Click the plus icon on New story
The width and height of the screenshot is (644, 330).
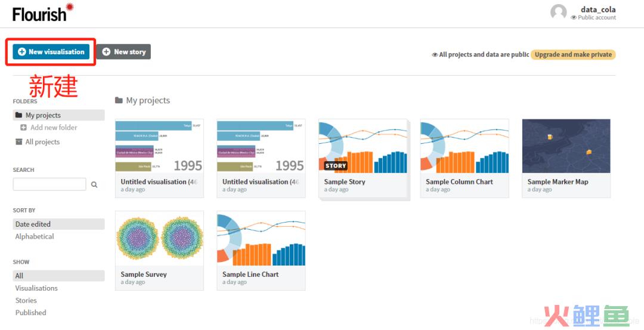(106, 52)
